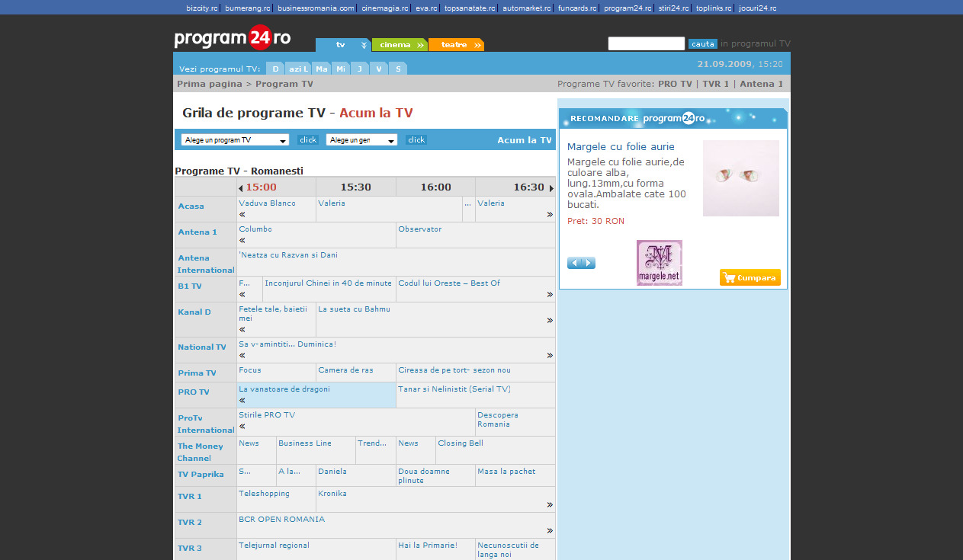Screen dimensions: 963x560
Task: Open the shopping cart Cumpara button
Action: [750, 278]
